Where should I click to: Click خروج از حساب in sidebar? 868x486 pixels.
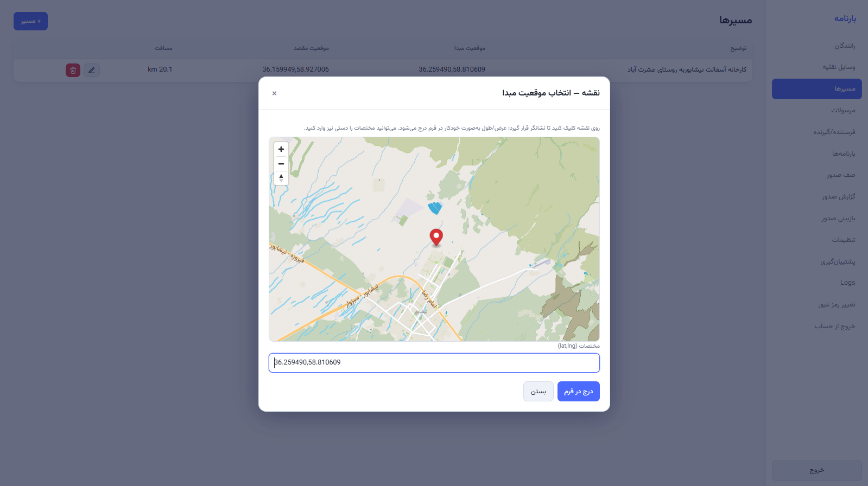tap(817, 327)
